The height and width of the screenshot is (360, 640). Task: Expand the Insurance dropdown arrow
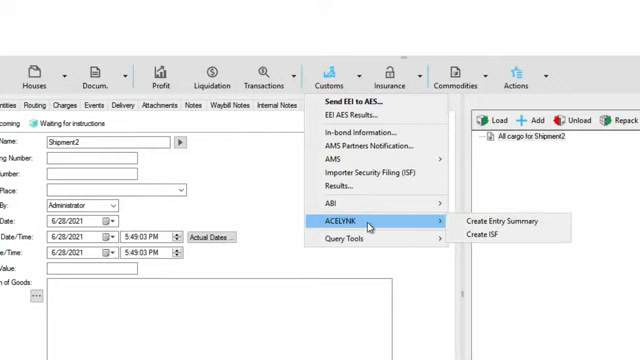pyautogui.click(x=420, y=76)
